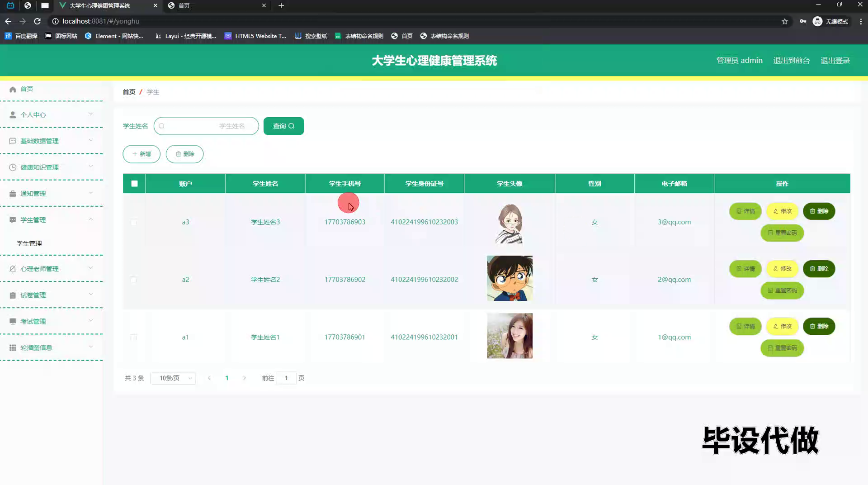Image resolution: width=868 pixels, height=485 pixels.
Task: Click the 查询 search button
Action: click(x=283, y=126)
